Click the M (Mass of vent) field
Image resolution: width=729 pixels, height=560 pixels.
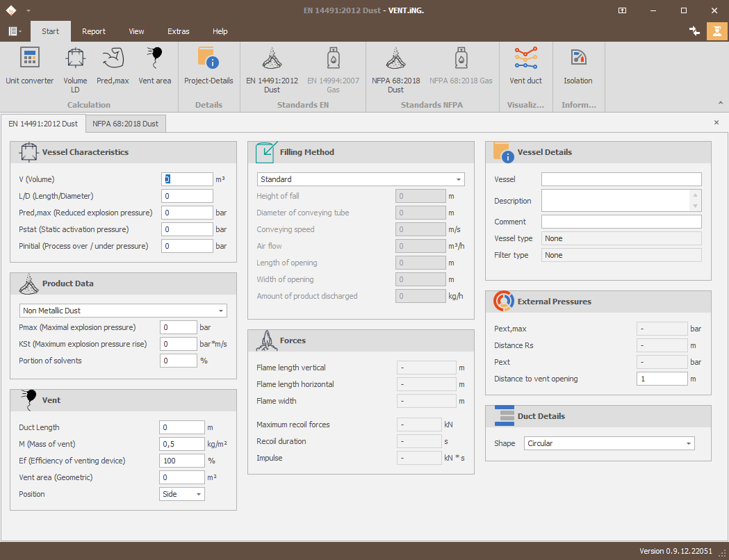click(x=182, y=444)
